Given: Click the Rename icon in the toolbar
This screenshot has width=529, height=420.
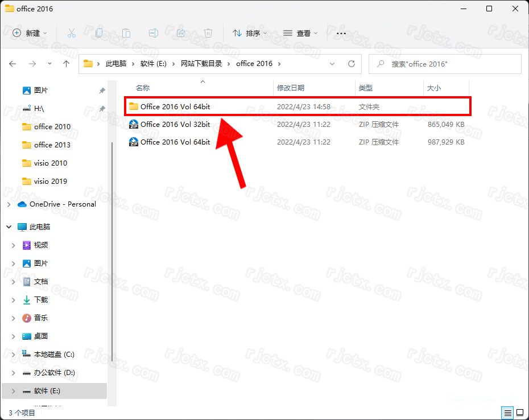Looking at the screenshot, I should tap(153, 33).
